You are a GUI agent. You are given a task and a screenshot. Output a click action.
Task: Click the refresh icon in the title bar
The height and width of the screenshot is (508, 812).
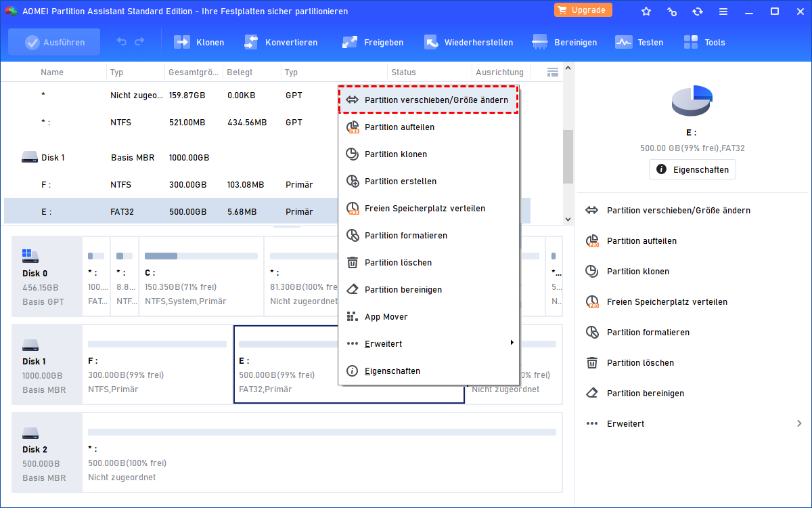(x=697, y=11)
